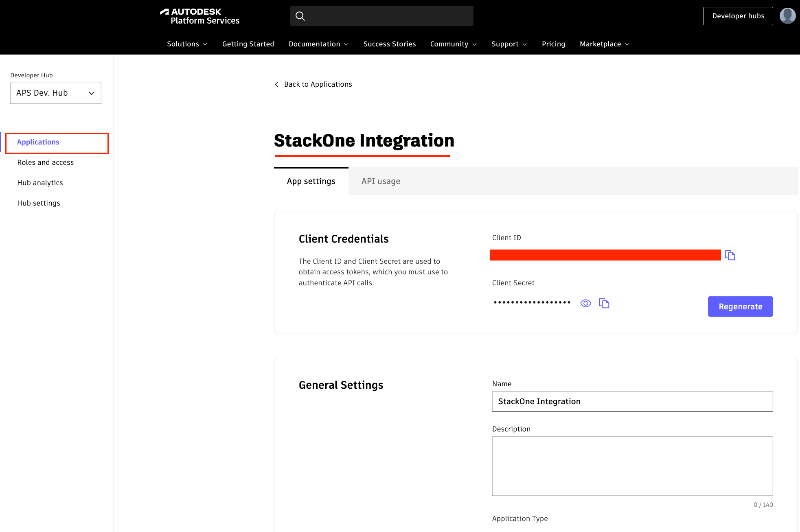Screen dimensions: 800x532
Task: Expand the Marketplace menu
Action: tap(605, 44)
